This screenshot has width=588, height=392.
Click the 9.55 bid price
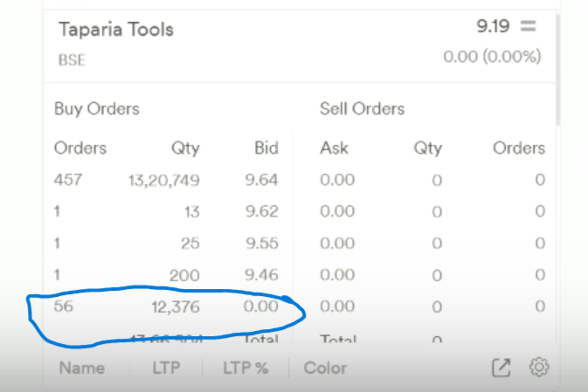[x=262, y=244]
